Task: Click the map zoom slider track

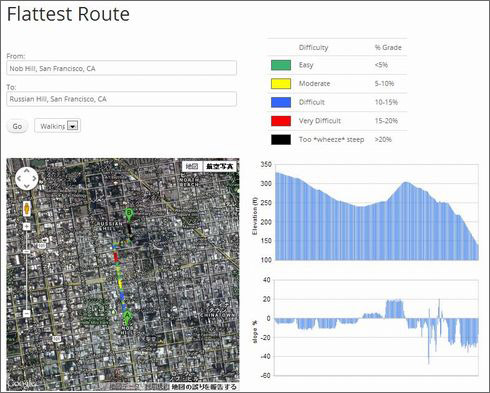Action: [27, 270]
